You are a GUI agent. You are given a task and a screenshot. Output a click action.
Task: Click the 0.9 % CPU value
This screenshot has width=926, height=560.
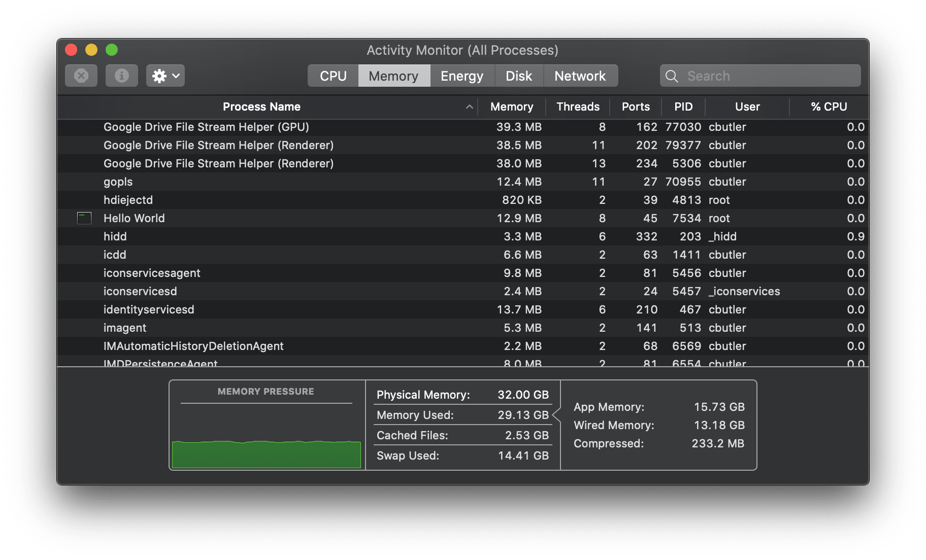(855, 236)
